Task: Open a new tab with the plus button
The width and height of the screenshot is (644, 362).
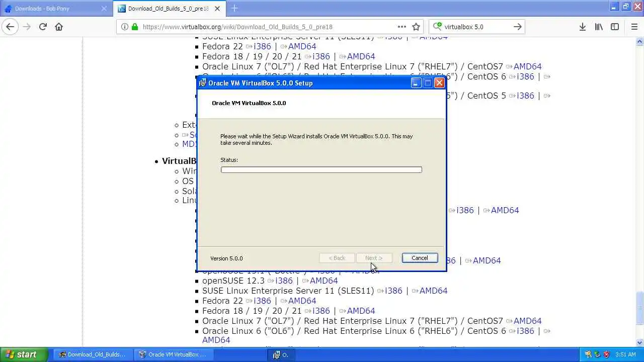Action: pos(234,8)
